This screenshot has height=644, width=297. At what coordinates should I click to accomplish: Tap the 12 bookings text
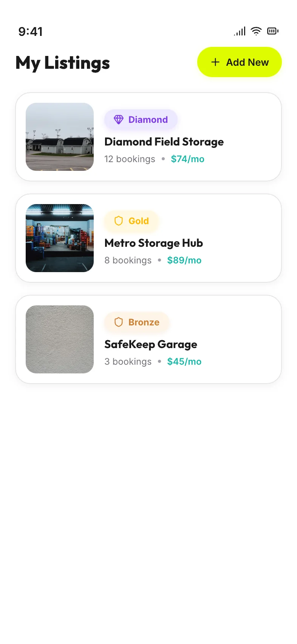(130, 159)
